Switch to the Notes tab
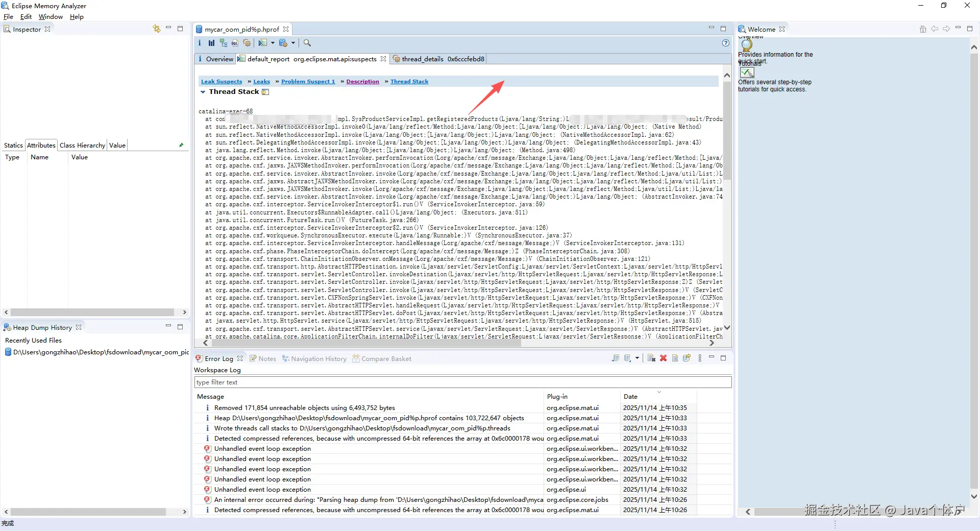Image resolution: width=980 pixels, height=531 pixels. 263,358
